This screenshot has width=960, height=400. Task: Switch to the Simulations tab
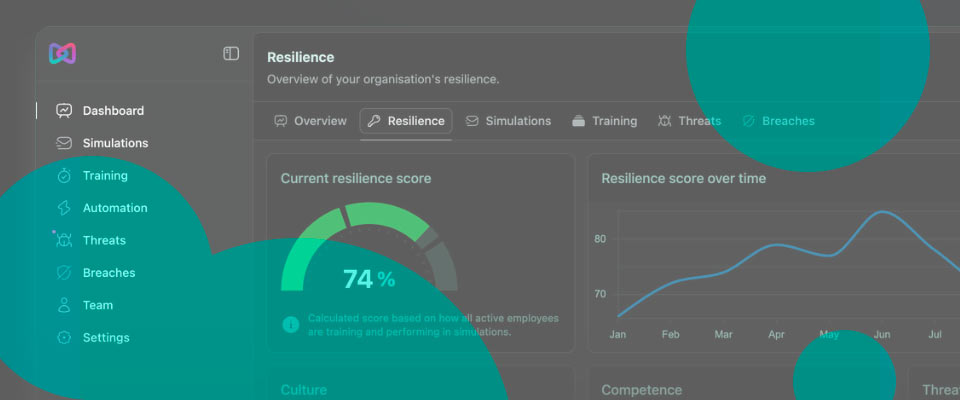[x=508, y=121]
